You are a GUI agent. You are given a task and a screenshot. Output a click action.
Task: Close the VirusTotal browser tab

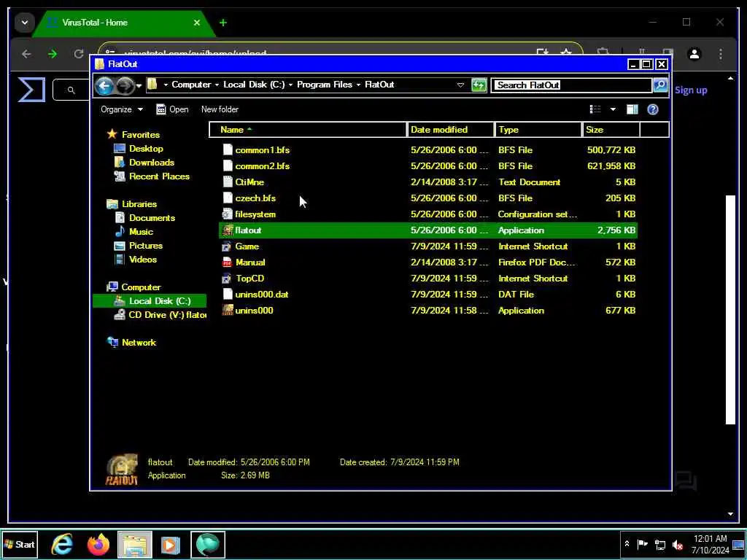(x=197, y=23)
